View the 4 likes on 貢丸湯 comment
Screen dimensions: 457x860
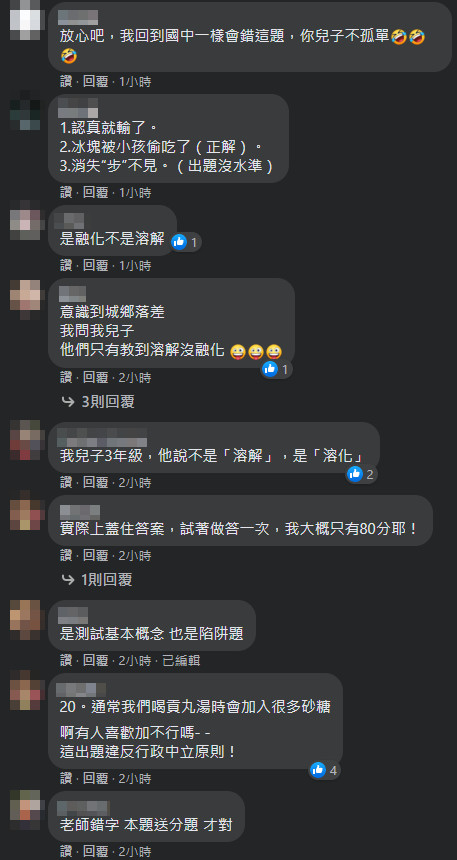(x=324, y=770)
